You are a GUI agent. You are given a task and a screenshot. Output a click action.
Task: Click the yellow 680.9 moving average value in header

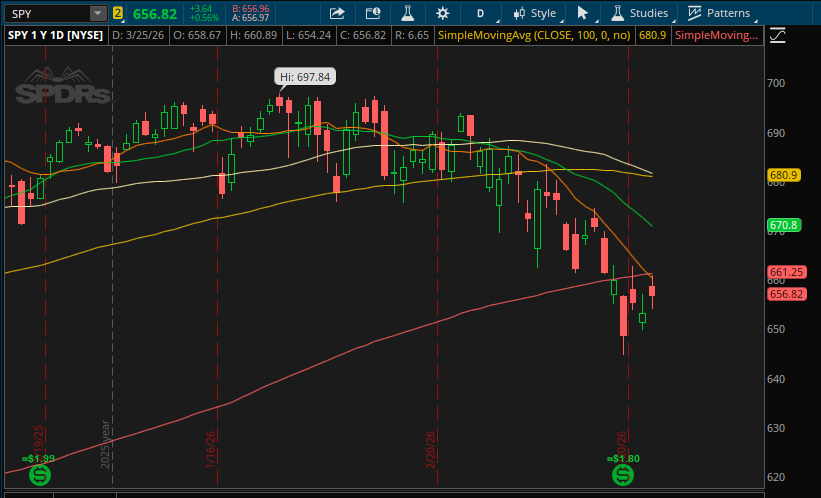tap(652, 36)
